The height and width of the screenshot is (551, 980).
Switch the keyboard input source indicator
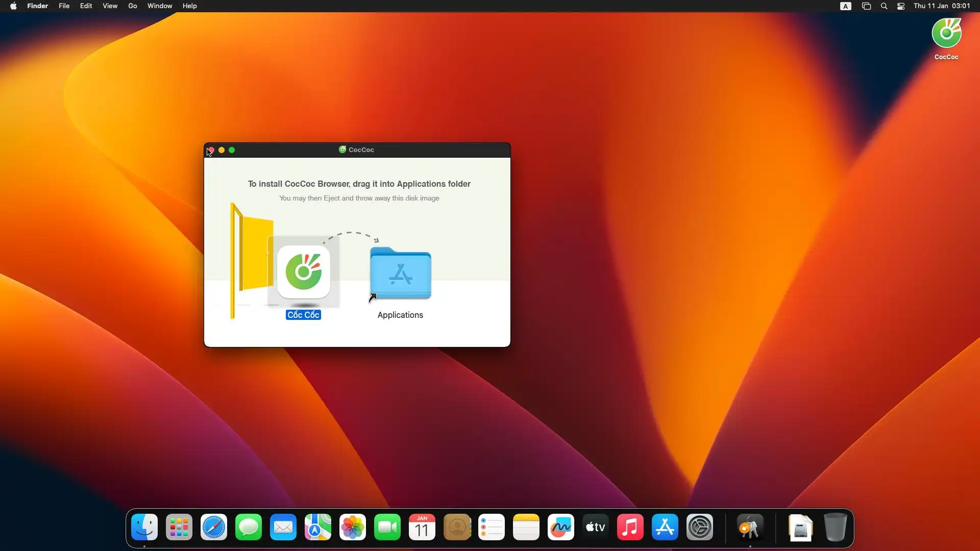click(x=846, y=6)
